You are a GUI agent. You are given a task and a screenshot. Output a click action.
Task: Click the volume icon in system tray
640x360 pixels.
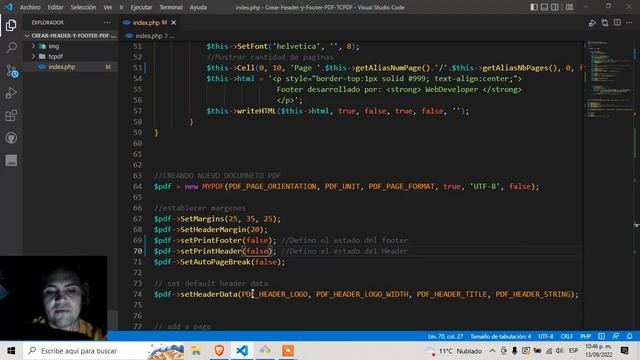[x=560, y=351]
